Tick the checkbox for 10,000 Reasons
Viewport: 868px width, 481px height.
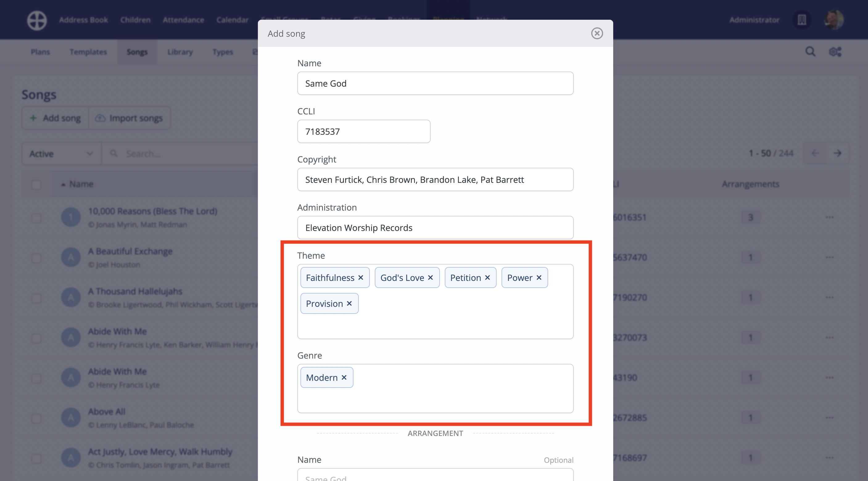[36, 218]
